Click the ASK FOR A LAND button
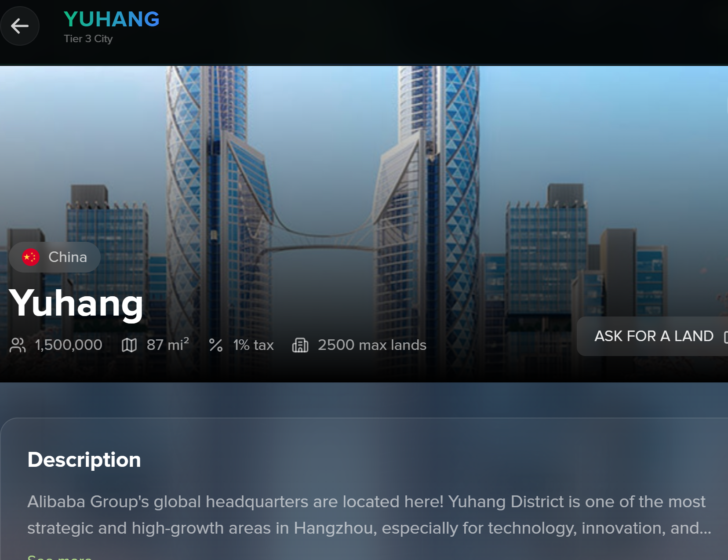 tap(652, 336)
